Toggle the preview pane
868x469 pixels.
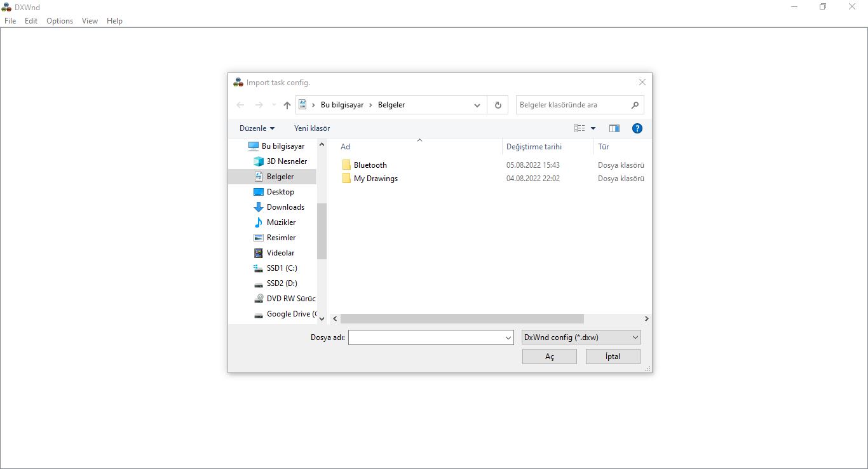614,128
